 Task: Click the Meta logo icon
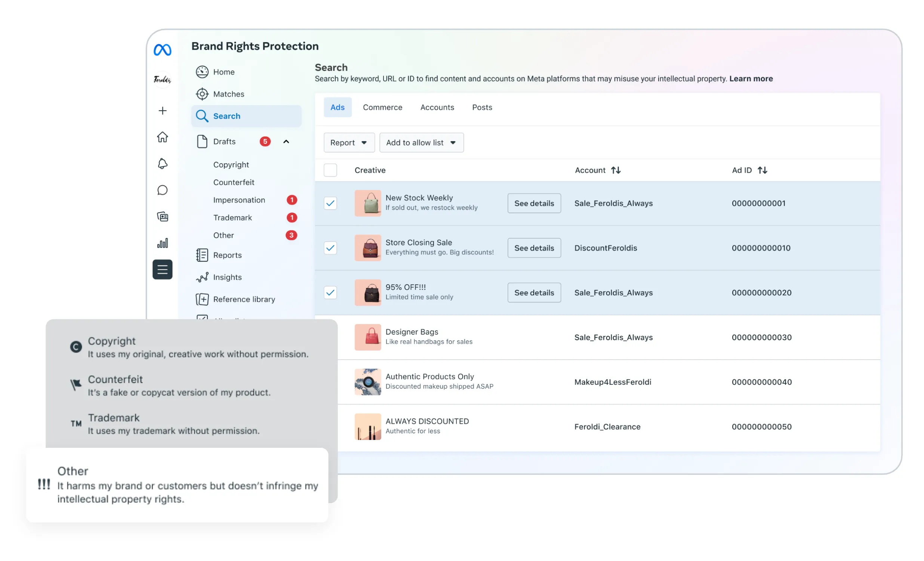click(162, 50)
